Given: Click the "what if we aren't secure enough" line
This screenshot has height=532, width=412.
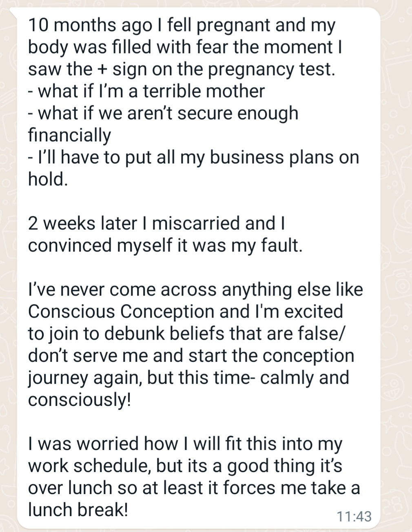Looking at the screenshot, I should point(163,113).
